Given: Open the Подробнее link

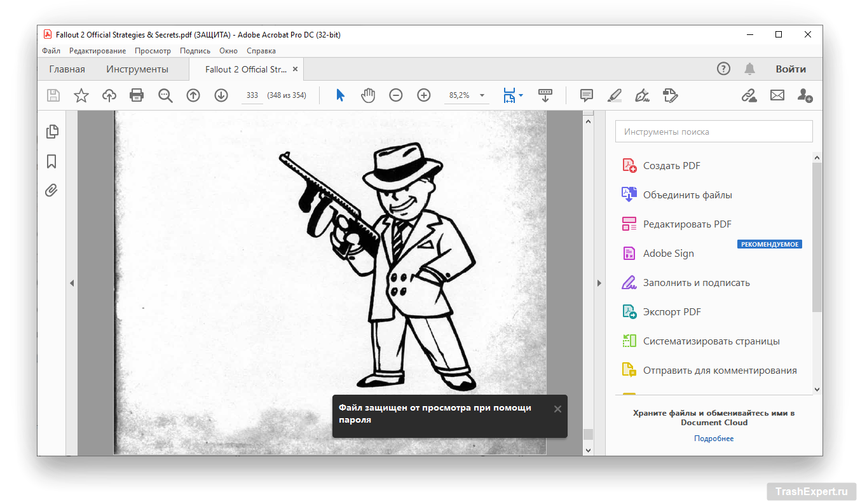Looking at the screenshot, I should [x=713, y=439].
